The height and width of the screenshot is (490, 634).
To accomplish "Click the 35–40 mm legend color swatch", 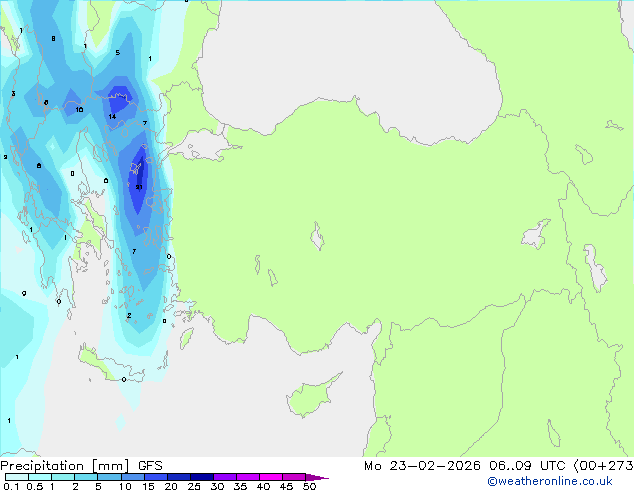I will point(247,477).
